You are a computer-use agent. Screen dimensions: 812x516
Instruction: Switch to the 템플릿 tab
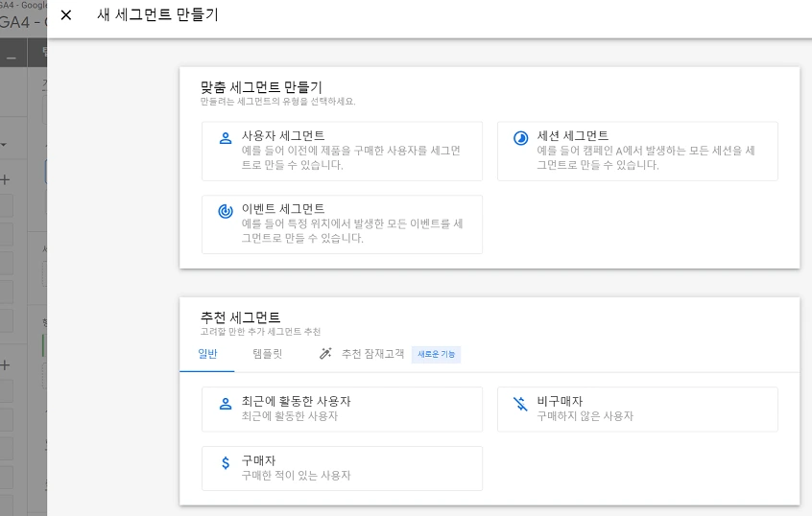[267, 354]
